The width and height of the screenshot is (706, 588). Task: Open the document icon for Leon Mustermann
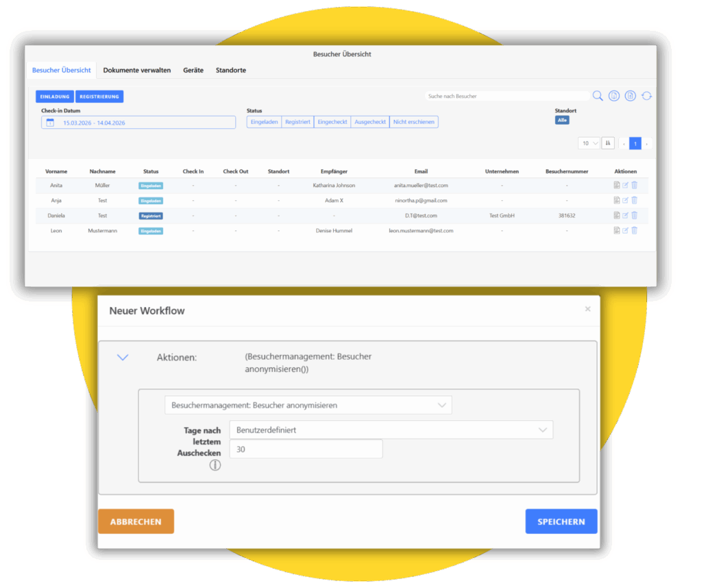tap(617, 231)
